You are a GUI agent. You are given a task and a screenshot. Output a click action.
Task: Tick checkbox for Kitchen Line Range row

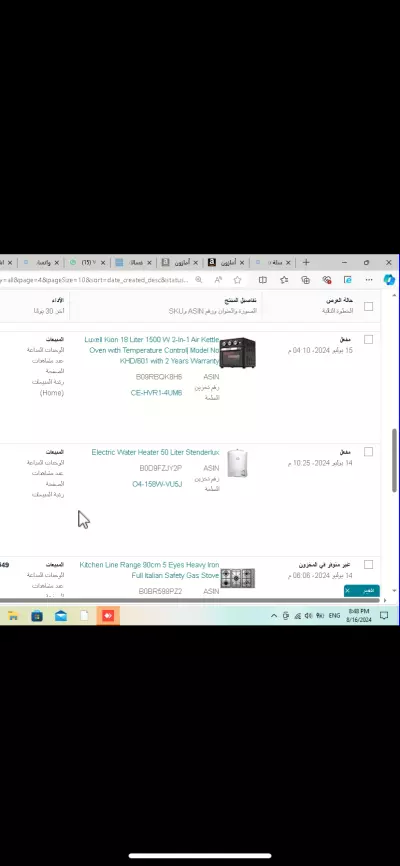[369, 564]
